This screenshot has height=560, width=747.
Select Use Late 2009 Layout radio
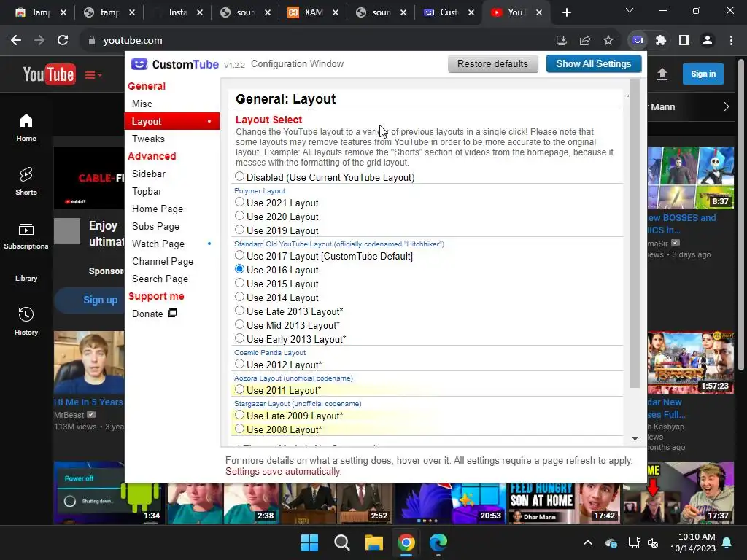(239, 415)
